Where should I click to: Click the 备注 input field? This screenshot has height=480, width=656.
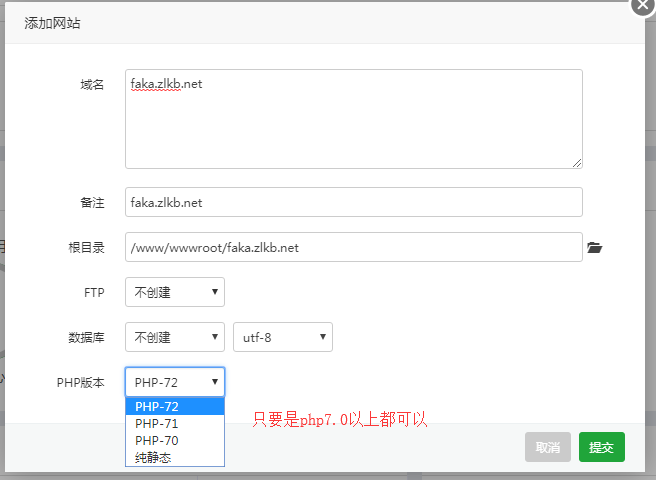[x=354, y=202]
